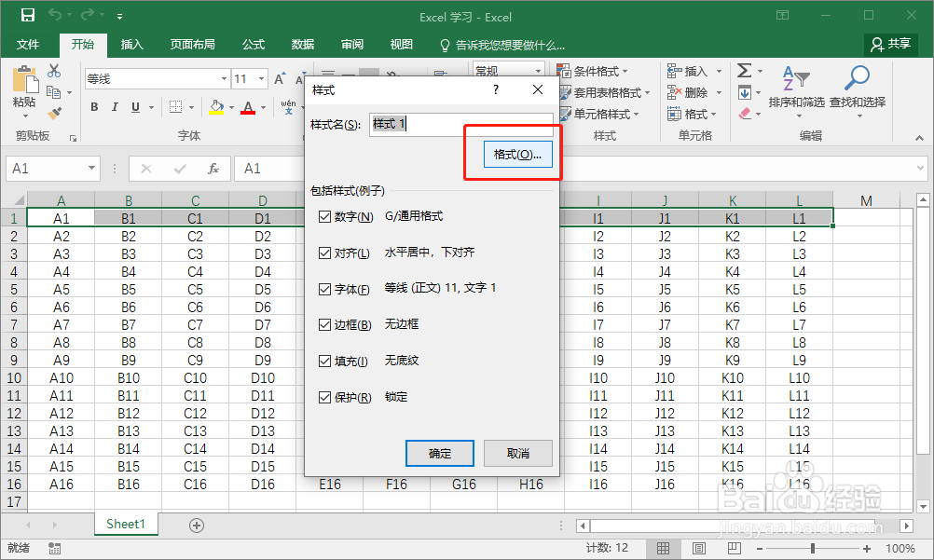Open the 文件 menu tab
The image size is (934, 560).
[27, 45]
